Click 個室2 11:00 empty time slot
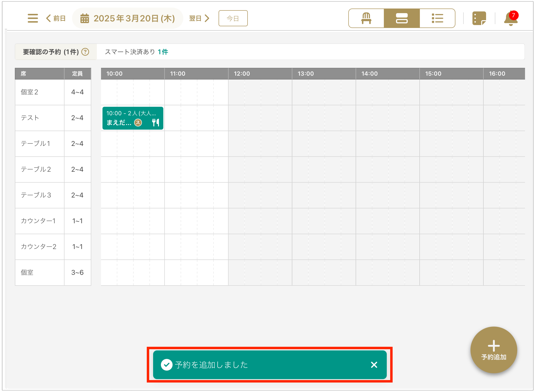The height and width of the screenshot is (392, 535). pyautogui.click(x=173, y=92)
